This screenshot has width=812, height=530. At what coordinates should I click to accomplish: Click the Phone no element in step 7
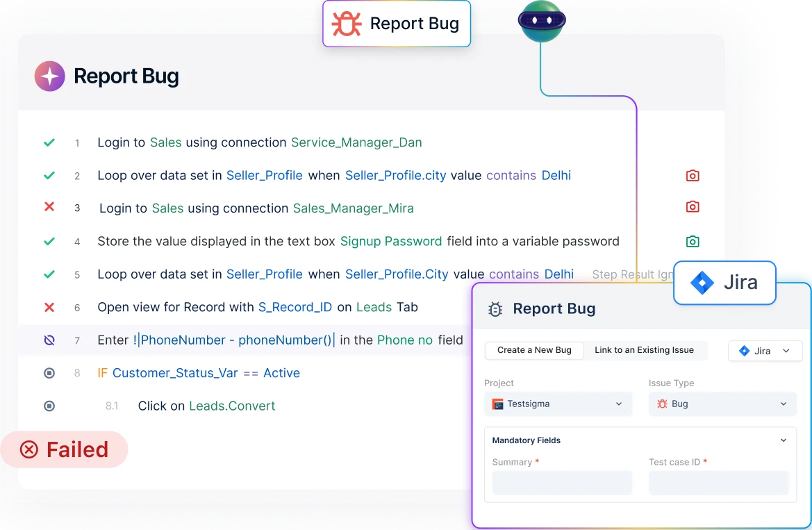[405, 340]
